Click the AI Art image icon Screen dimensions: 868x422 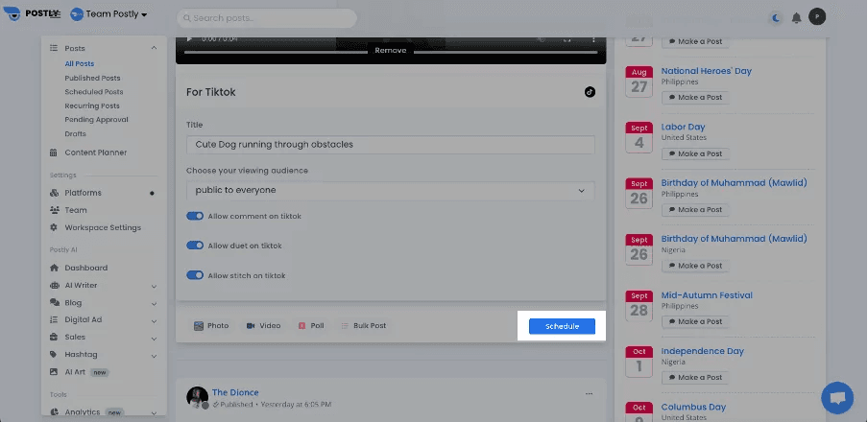[54, 372]
